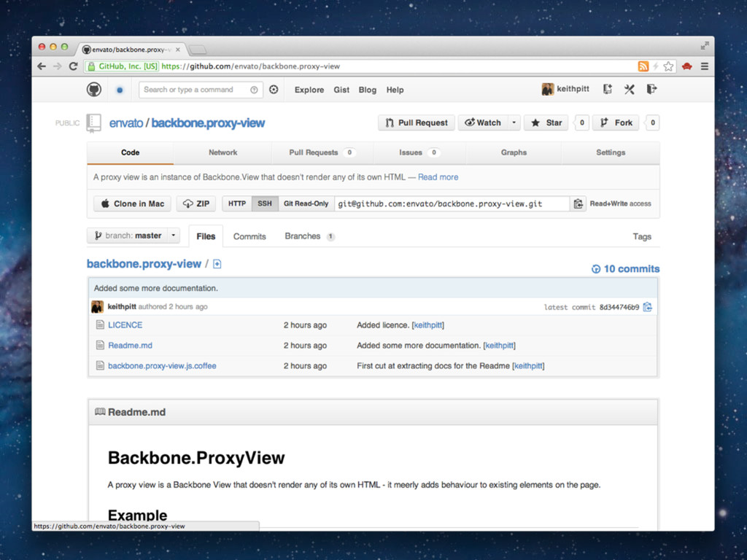This screenshot has width=747, height=560.
Task: Click the settings gear beside search box
Action: point(274,90)
